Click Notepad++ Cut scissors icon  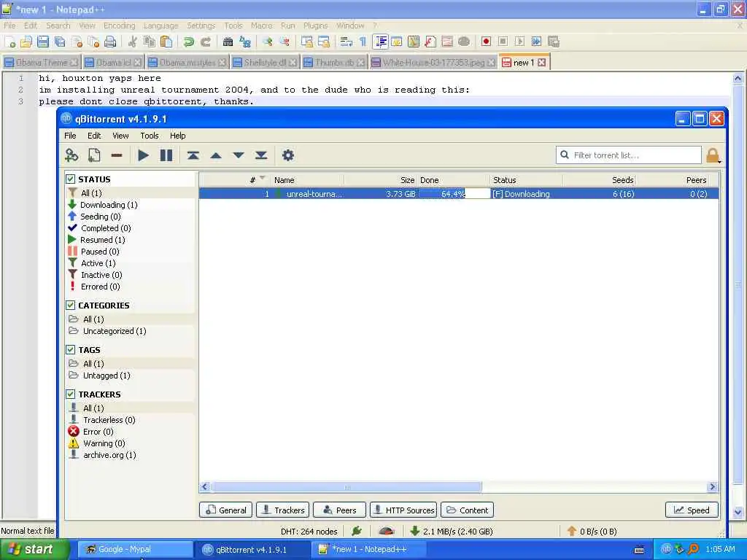pos(133,42)
